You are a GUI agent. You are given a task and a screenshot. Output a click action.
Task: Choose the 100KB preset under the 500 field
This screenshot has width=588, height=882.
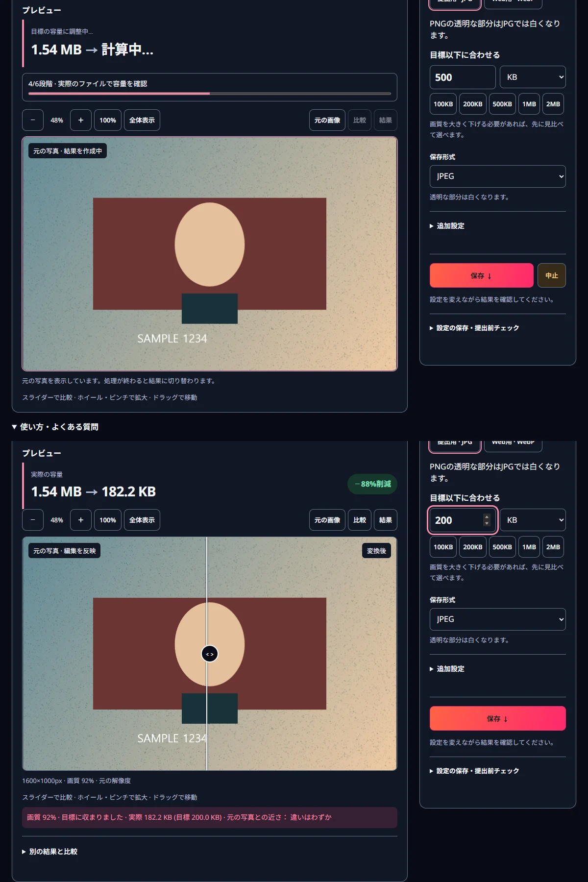(443, 104)
